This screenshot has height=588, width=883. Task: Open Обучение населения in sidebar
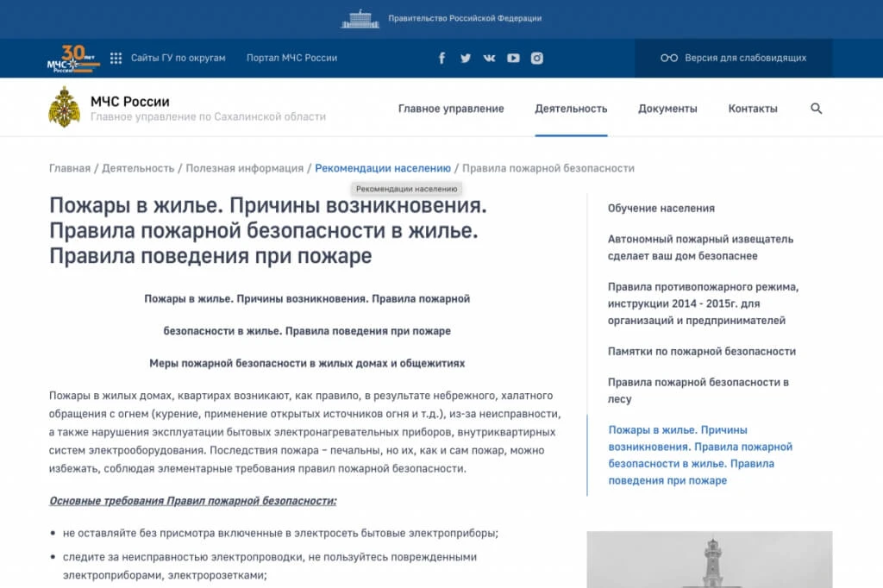661,208
